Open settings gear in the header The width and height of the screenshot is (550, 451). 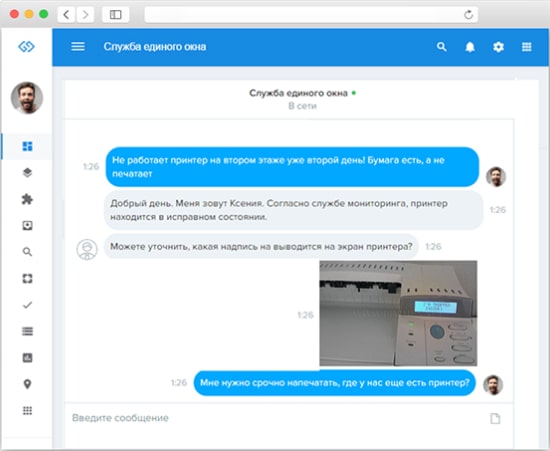click(x=498, y=47)
